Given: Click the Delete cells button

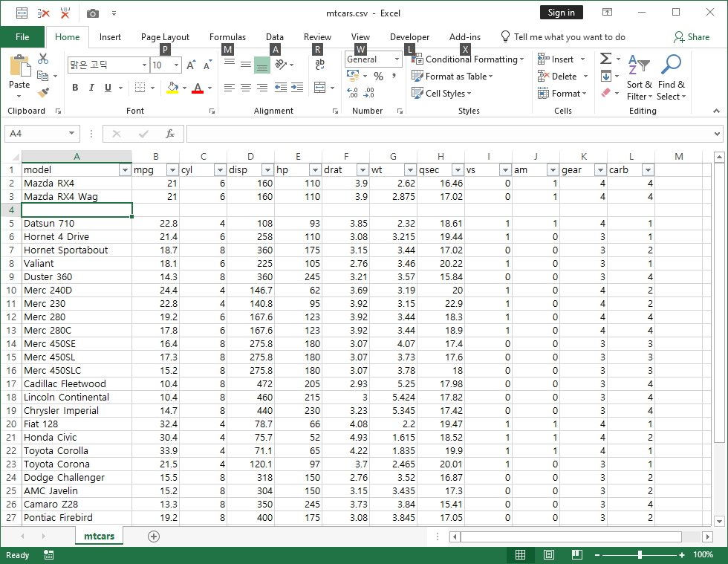Looking at the screenshot, I should pos(558,77).
